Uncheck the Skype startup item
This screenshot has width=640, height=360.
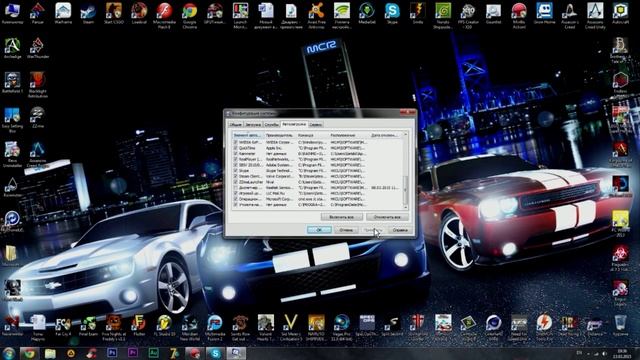coord(236,171)
